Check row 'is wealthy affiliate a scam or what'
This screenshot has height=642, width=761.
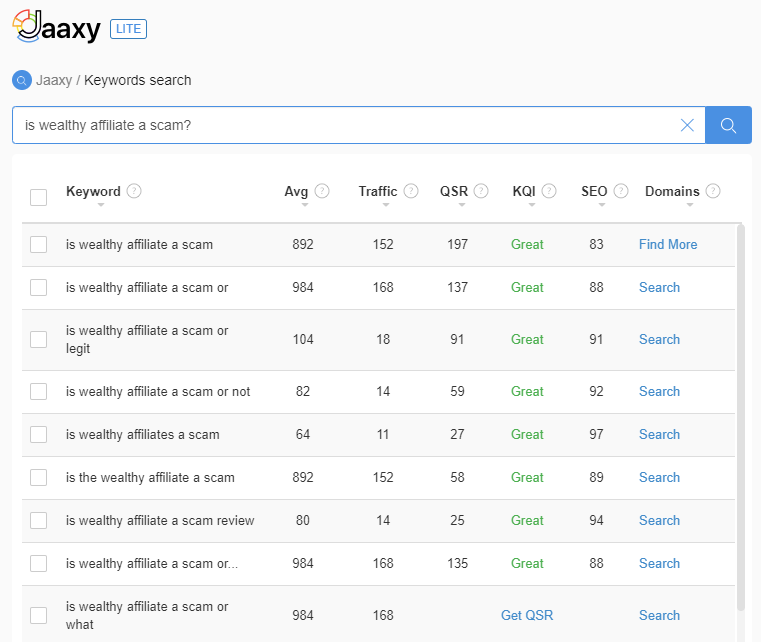[38, 615]
